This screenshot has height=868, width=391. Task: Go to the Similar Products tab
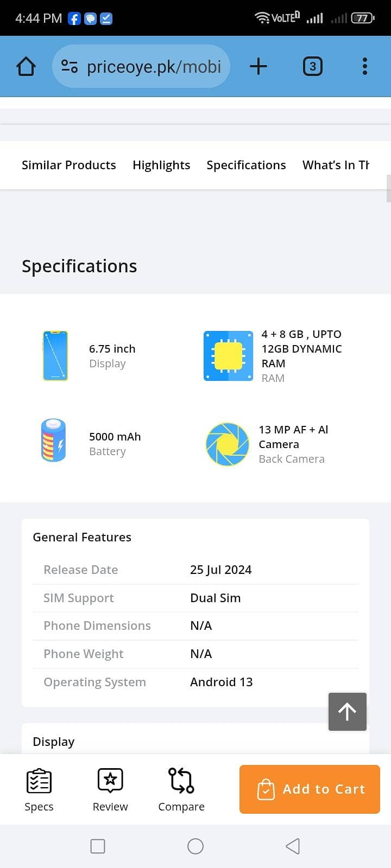point(69,165)
